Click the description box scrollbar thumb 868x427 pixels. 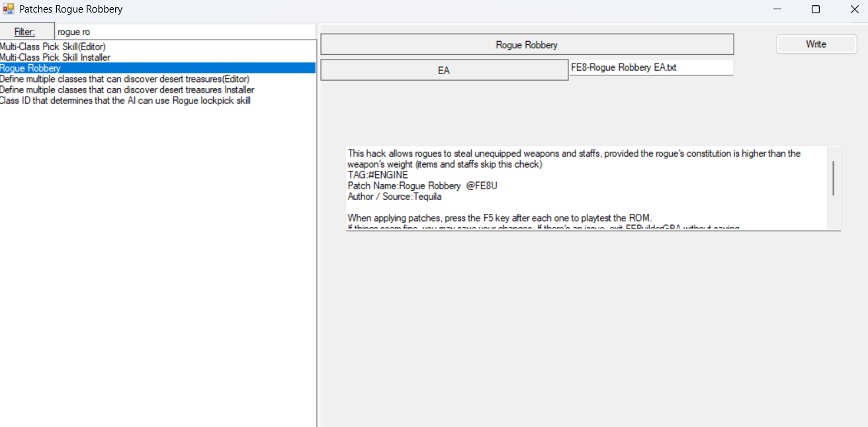click(x=833, y=178)
